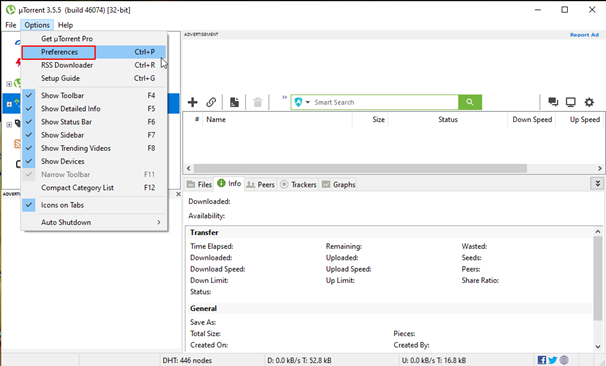Sort by the Name column header
Viewport: 606px width, 366px height.
pyautogui.click(x=277, y=120)
